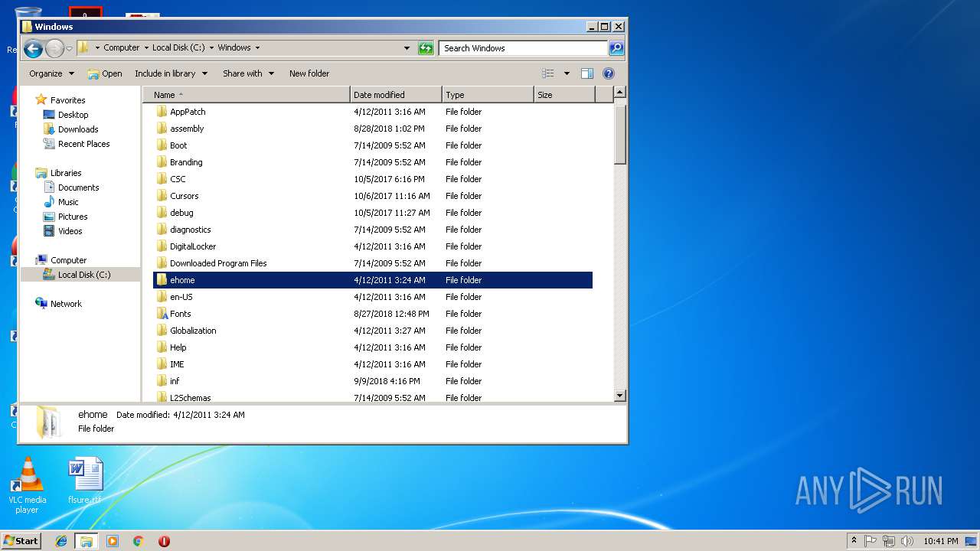980x551 pixels.
Task: Change the view with the views icon
Action: click(x=548, y=73)
